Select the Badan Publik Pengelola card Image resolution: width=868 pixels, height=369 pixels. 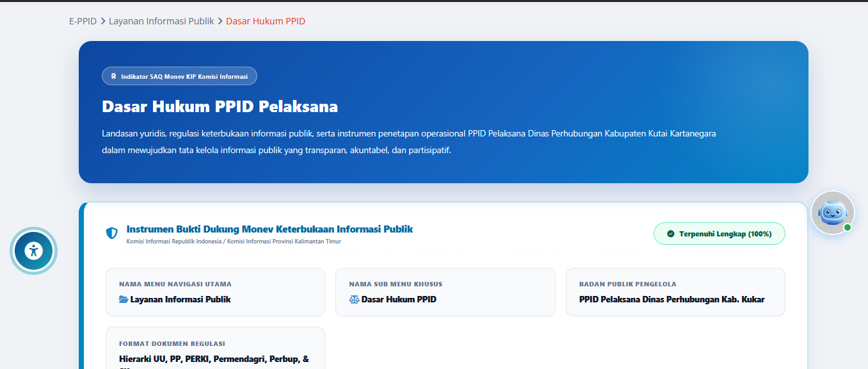point(675,292)
